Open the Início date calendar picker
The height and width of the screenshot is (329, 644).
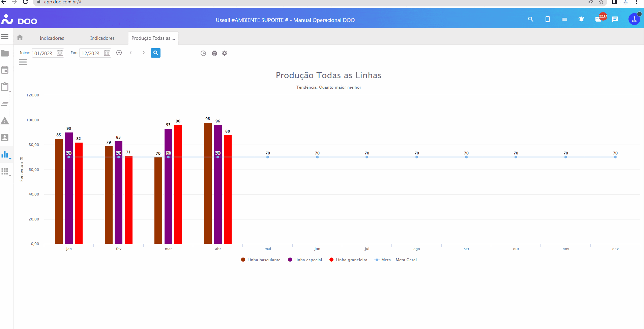(60, 53)
